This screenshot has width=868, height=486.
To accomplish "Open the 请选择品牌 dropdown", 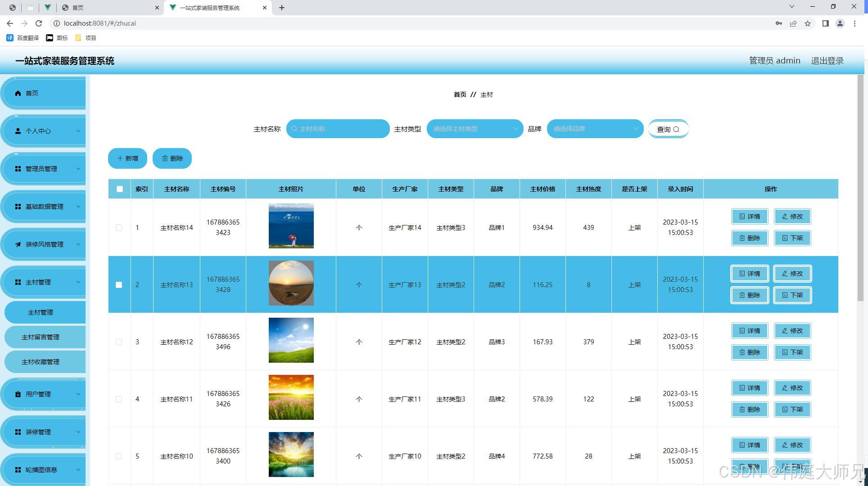I will 595,129.
